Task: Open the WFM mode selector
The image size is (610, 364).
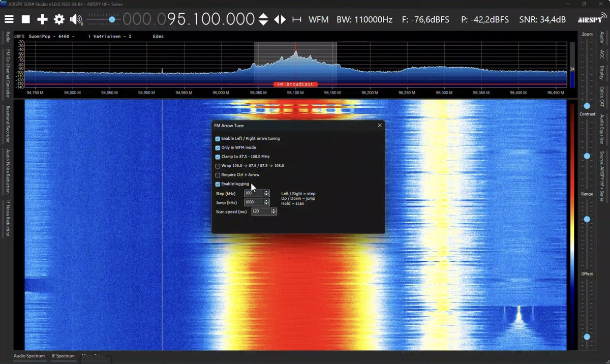Action: pos(319,19)
